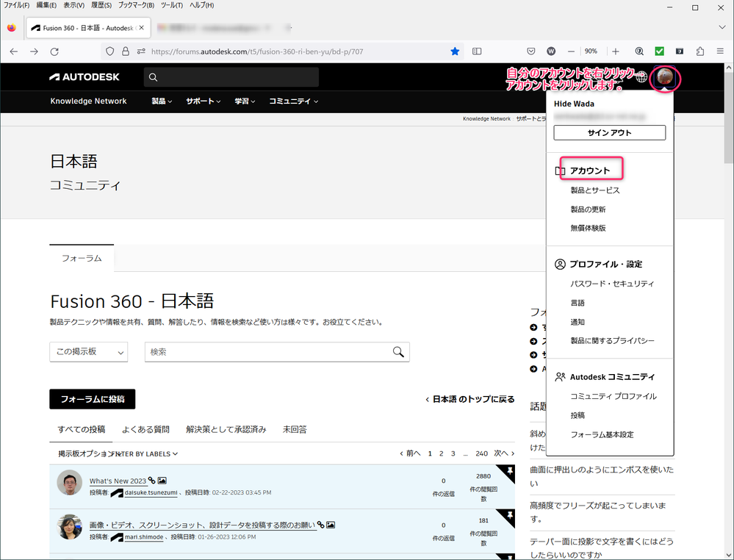Click the サインアウト button
The image size is (734, 560).
click(x=610, y=132)
